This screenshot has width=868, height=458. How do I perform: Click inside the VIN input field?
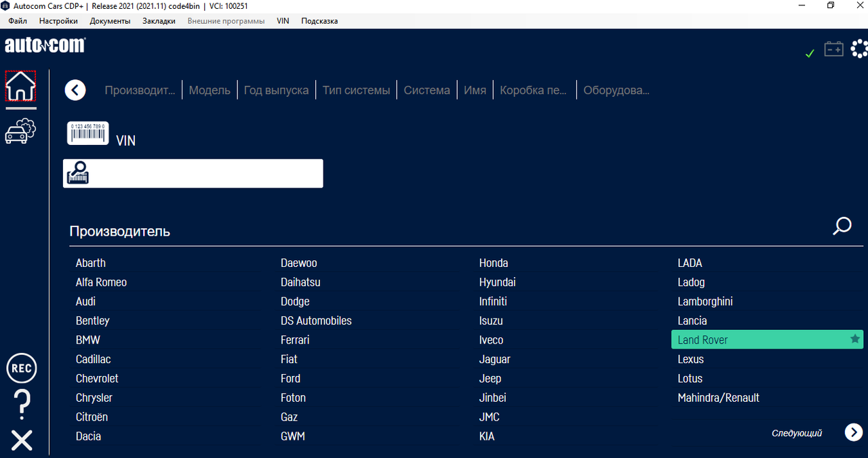[193, 173]
